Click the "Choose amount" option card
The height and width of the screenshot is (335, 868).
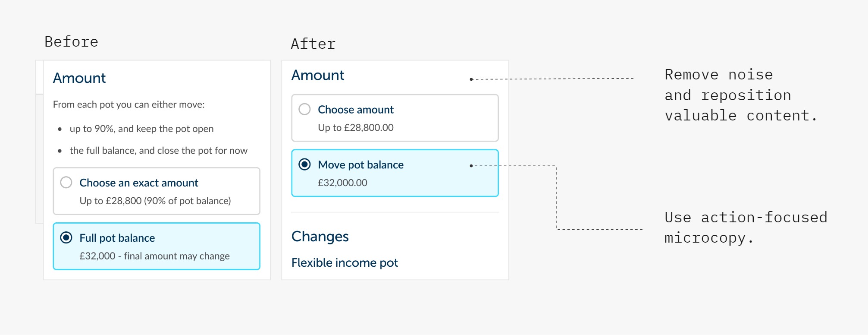coord(395,118)
